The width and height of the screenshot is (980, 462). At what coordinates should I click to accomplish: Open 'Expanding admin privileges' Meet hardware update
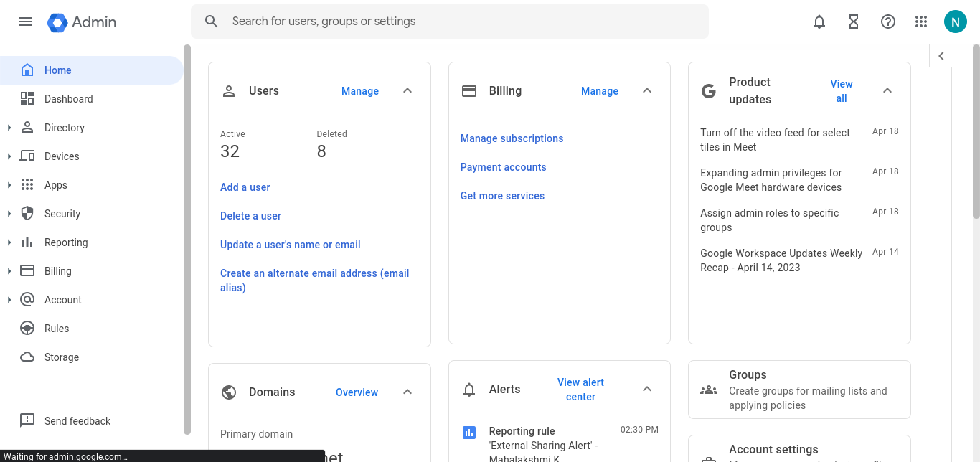pos(771,180)
